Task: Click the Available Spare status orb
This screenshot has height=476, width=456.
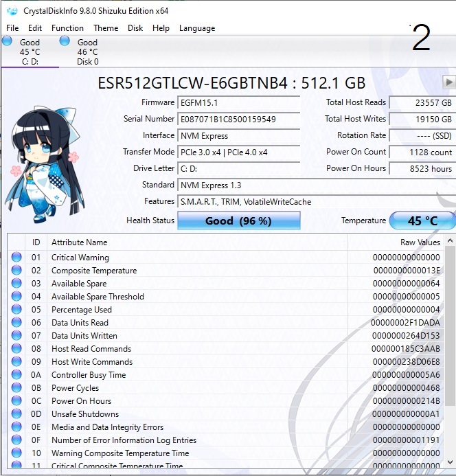Action: tap(16, 284)
